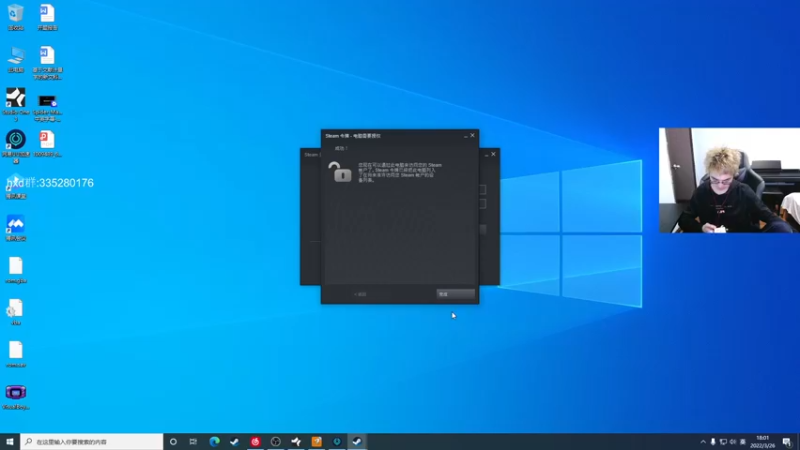Screen dimensions: 800x450
Task: Open the volume control in system tray
Action: tap(733, 442)
